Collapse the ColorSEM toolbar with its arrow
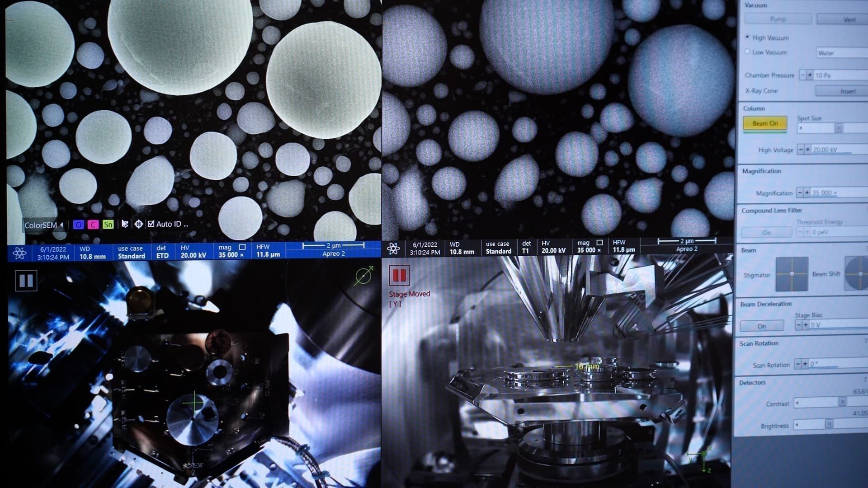 tap(62, 225)
